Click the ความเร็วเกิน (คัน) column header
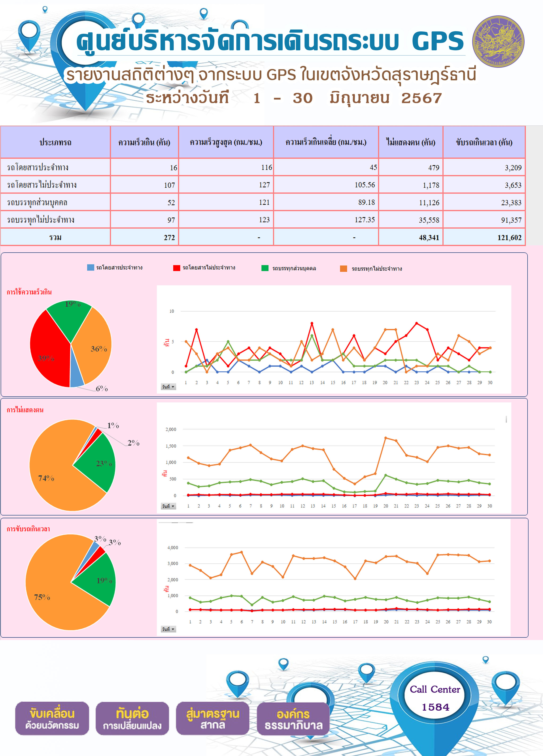 coord(144,142)
